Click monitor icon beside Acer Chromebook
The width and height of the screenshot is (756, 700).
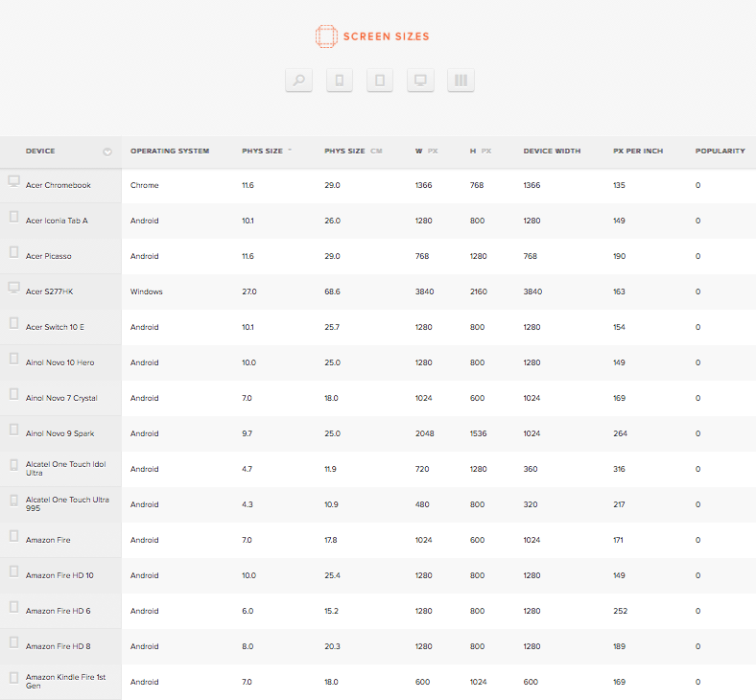14,181
